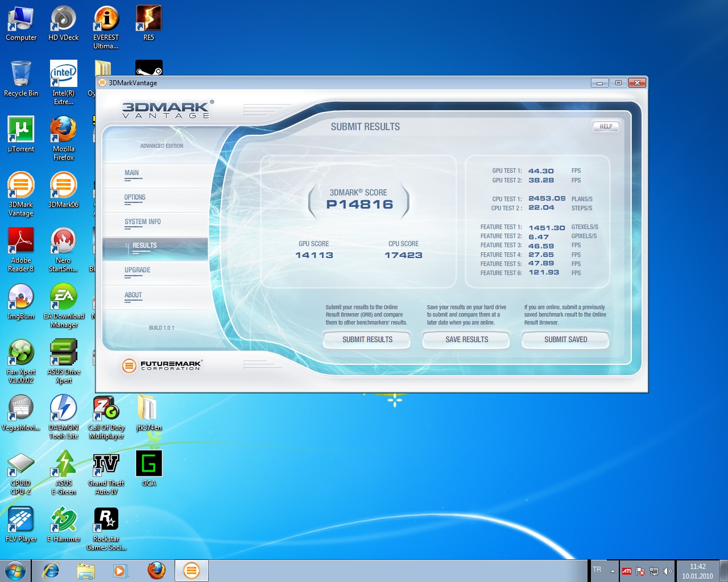Viewport: 728px width, 582px height.
Task: Click 3DMark Vantage taskbar button
Action: [x=192, y=571]
